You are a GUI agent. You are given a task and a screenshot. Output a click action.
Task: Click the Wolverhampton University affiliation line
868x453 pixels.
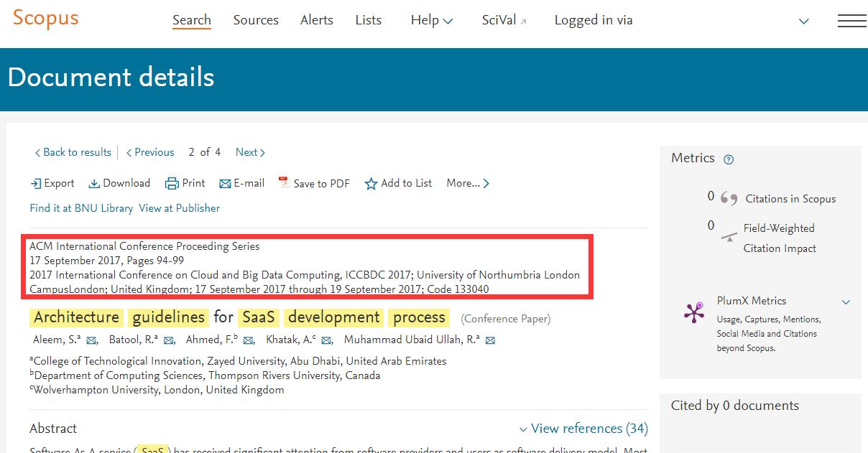(157, 390)
